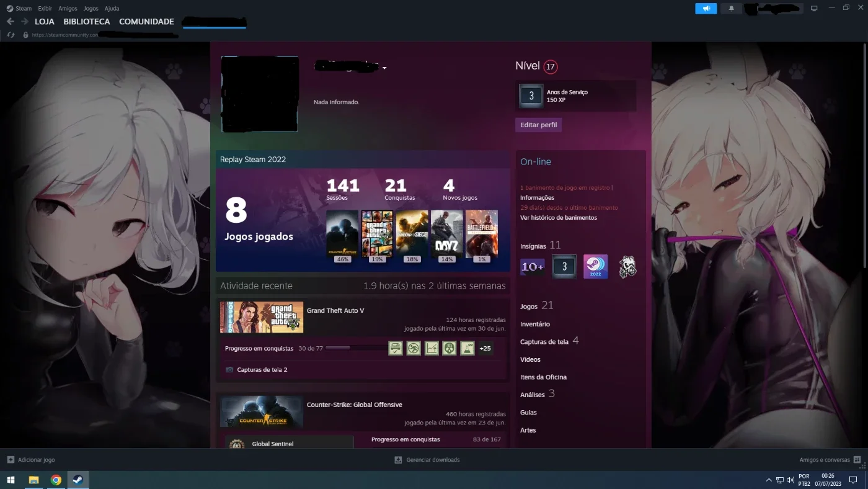The image size is (868, 489).
Task: Open the running-man achievement icon
Action: 414,348
